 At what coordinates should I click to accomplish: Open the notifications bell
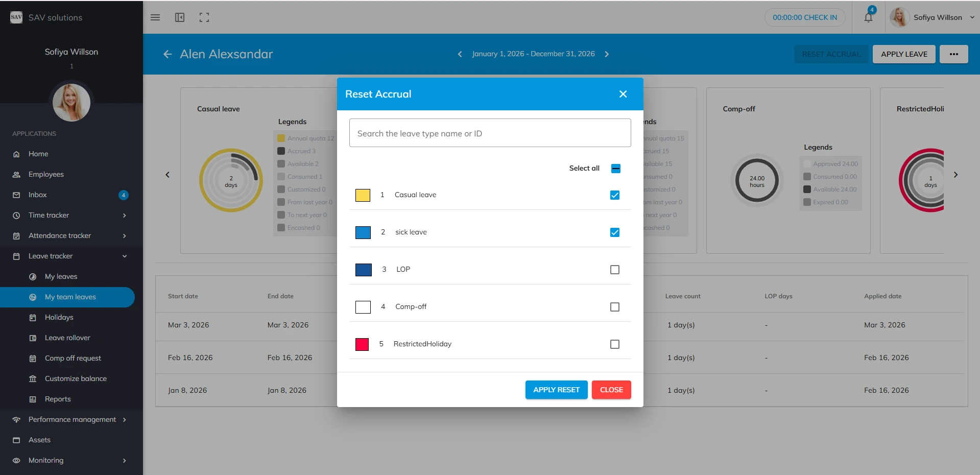868,17
